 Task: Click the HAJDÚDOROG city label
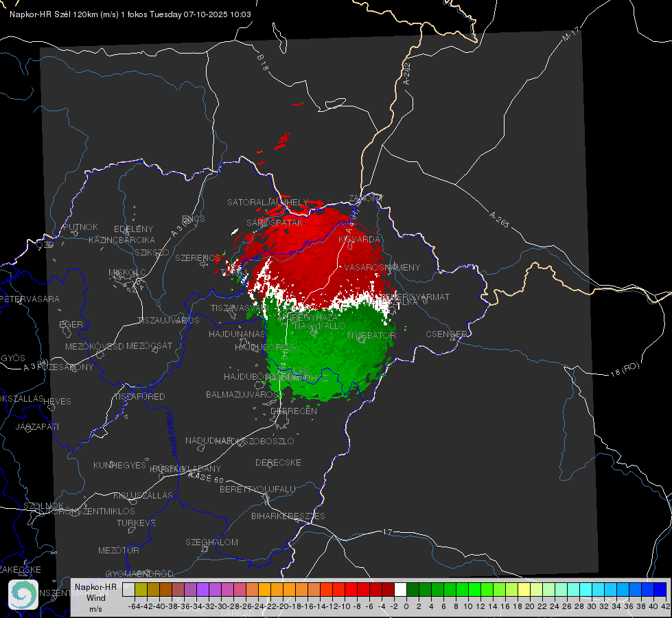pyautogui.click(x=265, y=347)
